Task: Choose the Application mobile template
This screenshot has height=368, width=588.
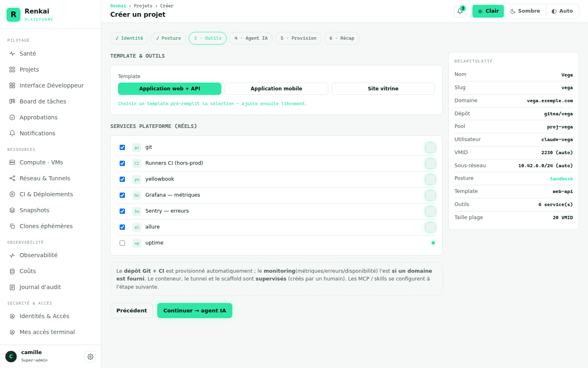Action: 276,89
